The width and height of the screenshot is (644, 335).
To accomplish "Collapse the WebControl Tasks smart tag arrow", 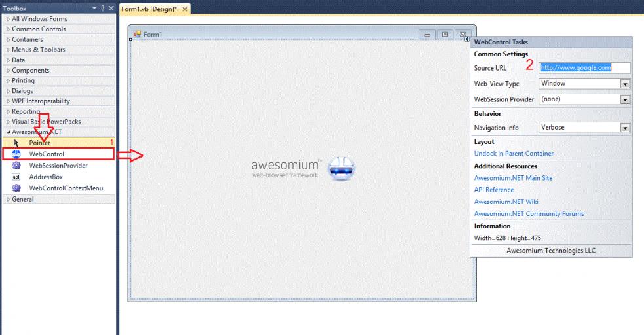I will pyautogui.click(x=467, y=39).
